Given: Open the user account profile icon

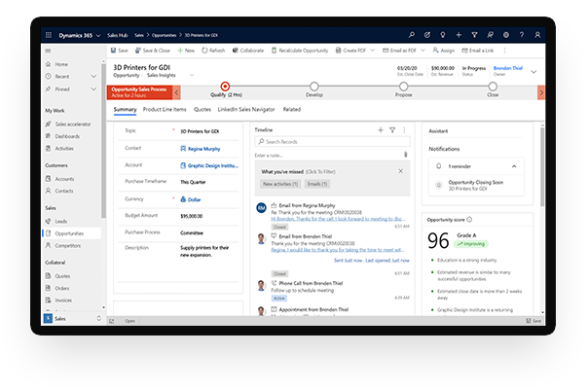Looking at the screenshot, I should [537, 35].
